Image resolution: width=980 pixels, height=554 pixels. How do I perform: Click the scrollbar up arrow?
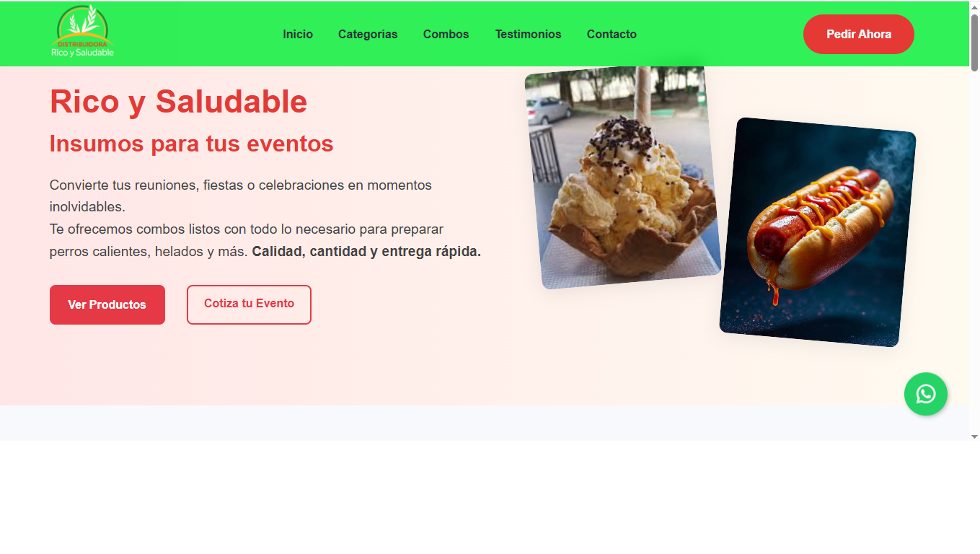[974, 6]
